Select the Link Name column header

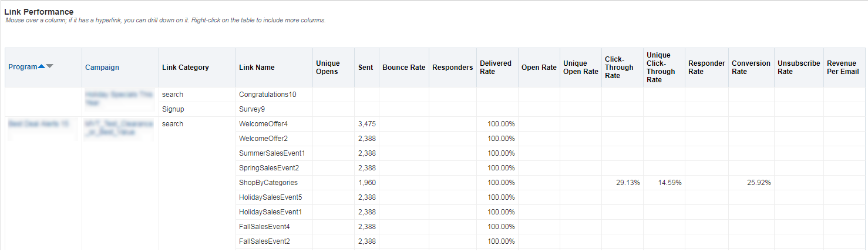pos(257,68)
